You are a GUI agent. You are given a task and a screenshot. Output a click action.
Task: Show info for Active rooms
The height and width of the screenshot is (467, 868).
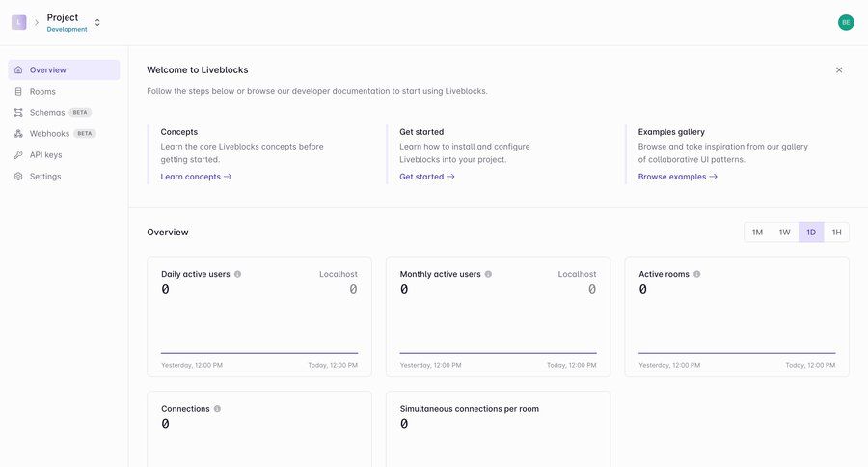coord(697,274)
